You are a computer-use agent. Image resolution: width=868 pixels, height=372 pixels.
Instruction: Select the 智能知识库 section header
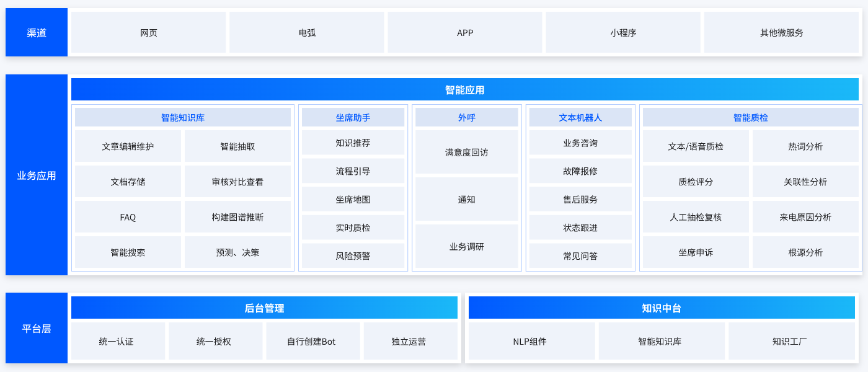coord(182,117)
